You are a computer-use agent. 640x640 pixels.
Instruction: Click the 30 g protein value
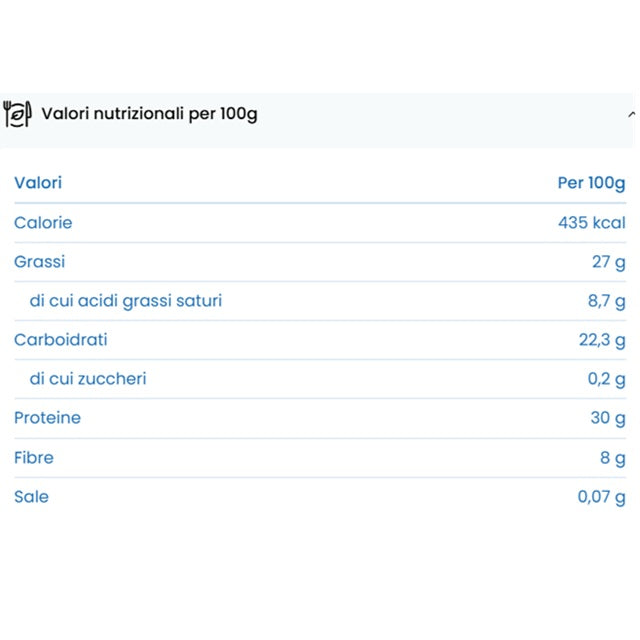[608, 418]
